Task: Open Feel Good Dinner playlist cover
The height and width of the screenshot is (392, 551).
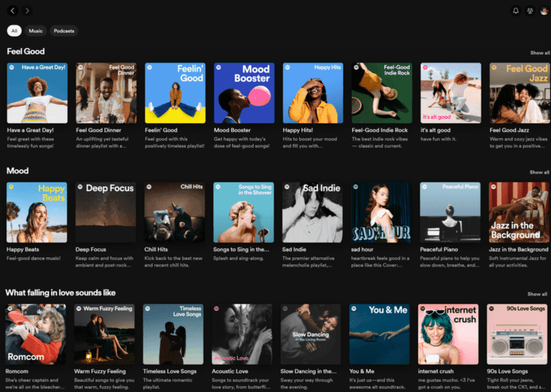Action: [x=106, y=93]
